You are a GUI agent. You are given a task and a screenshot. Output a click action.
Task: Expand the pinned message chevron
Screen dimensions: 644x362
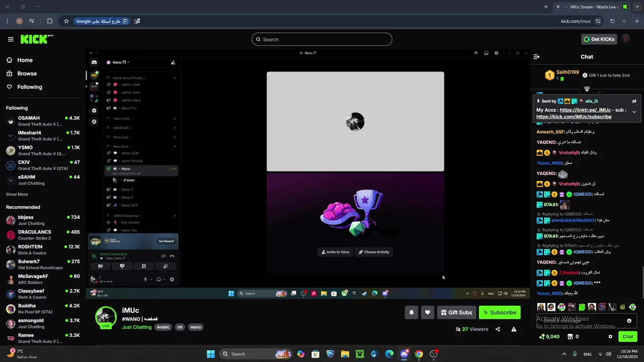point(634,112)
